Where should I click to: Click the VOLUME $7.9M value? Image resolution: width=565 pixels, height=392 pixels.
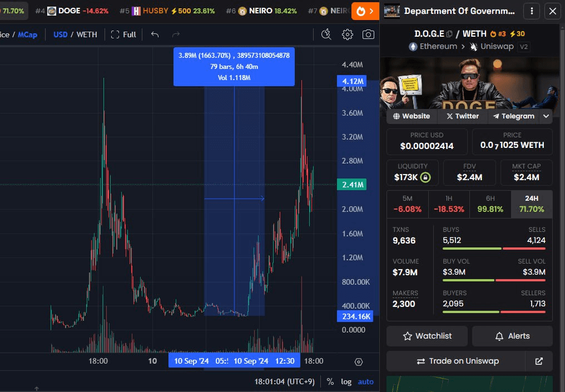click(x=405, y=272)
